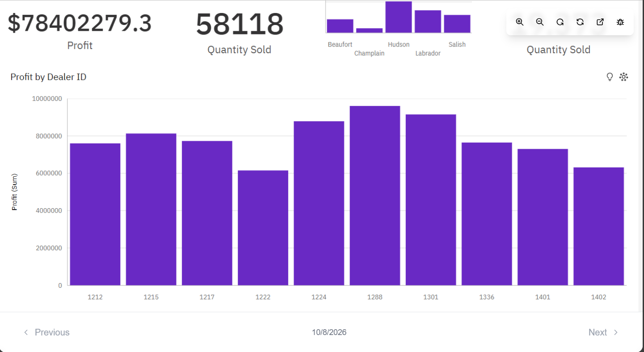Click the right chevron beside Next

coord(616,332)
